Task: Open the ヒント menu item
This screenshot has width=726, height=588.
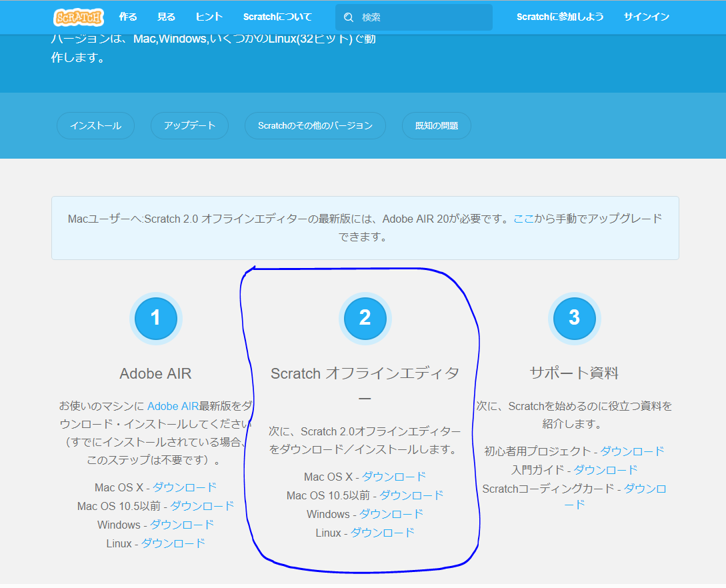Action: click(x=209, y=17)
